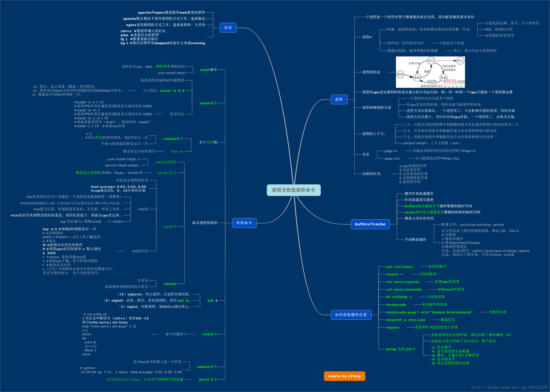Viewport: 550px width, 392px height.
Task: Click the 补充 node
Action: [x=228, y=28]
